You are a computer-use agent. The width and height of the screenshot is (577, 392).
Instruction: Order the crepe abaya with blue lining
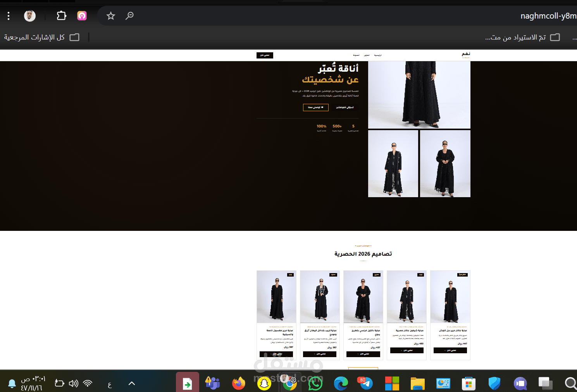320,354
